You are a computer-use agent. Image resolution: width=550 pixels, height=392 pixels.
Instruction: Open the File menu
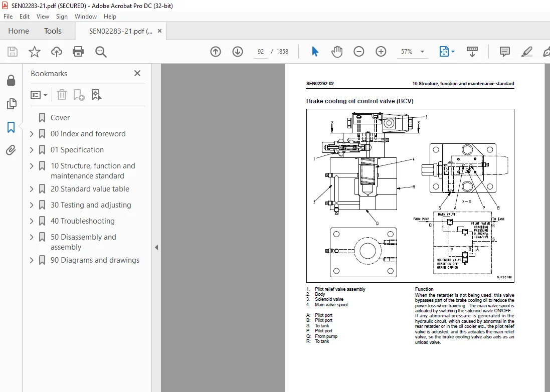coord(8,17)
